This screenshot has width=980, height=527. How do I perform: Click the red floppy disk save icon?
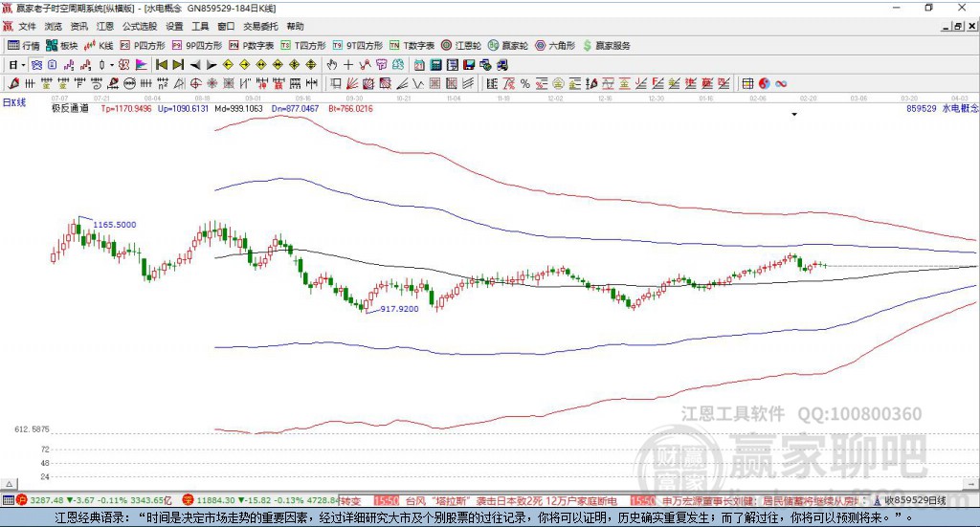pyautogui.click(x=469, y=65)
